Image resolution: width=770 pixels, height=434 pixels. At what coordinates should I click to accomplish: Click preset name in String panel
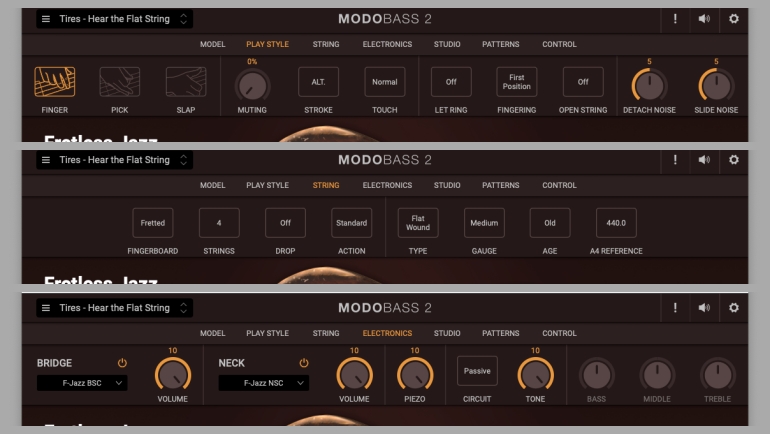pyautogui.click(x=114, y=160)
